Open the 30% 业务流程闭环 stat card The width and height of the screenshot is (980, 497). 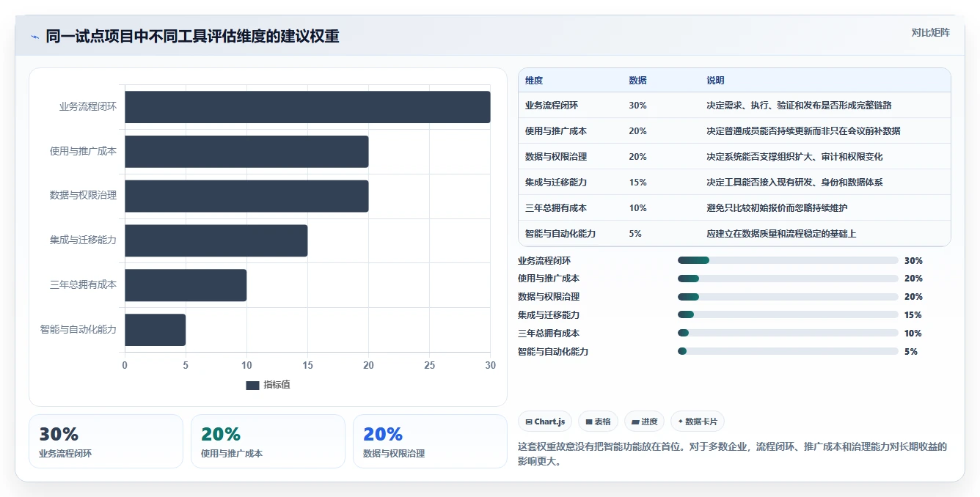(106, 441)
